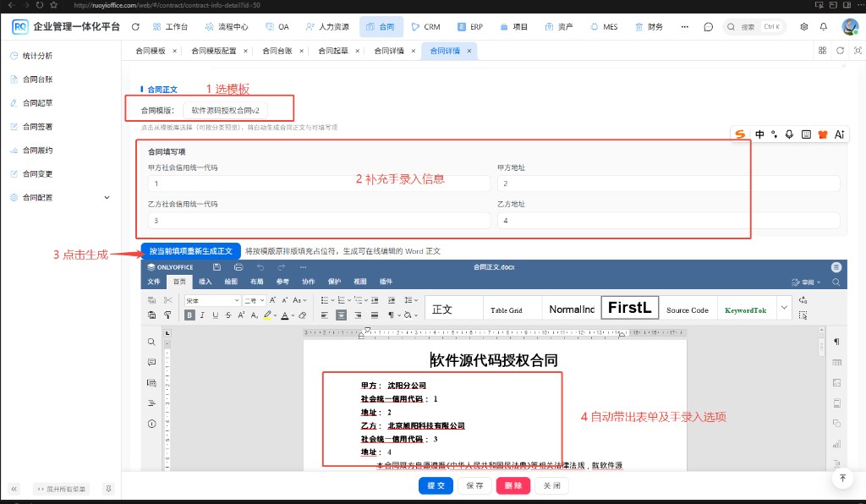Screen dimensions: 866x504
Task: Refresh page with top reload icon
Action: click(x=135, y=26)
